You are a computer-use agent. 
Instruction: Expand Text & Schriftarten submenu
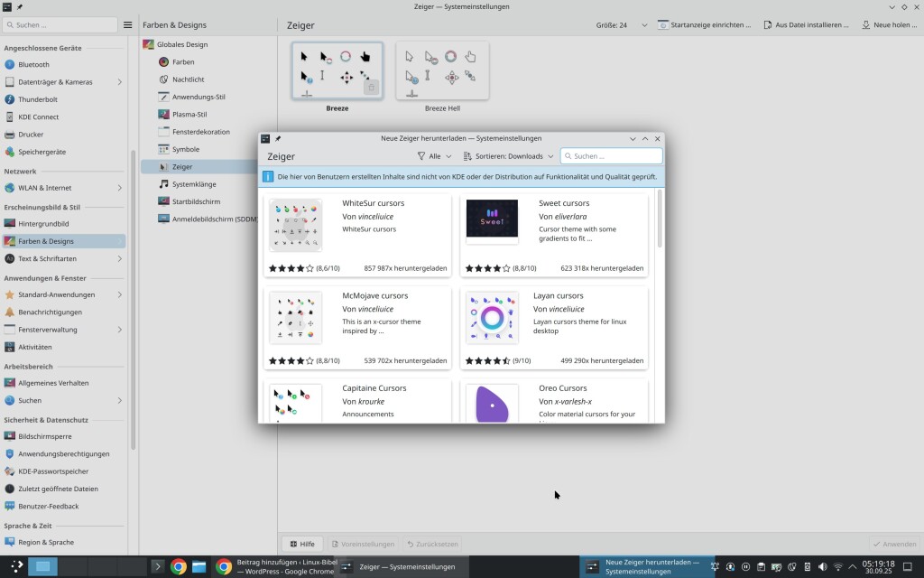(x=120, y=258)
